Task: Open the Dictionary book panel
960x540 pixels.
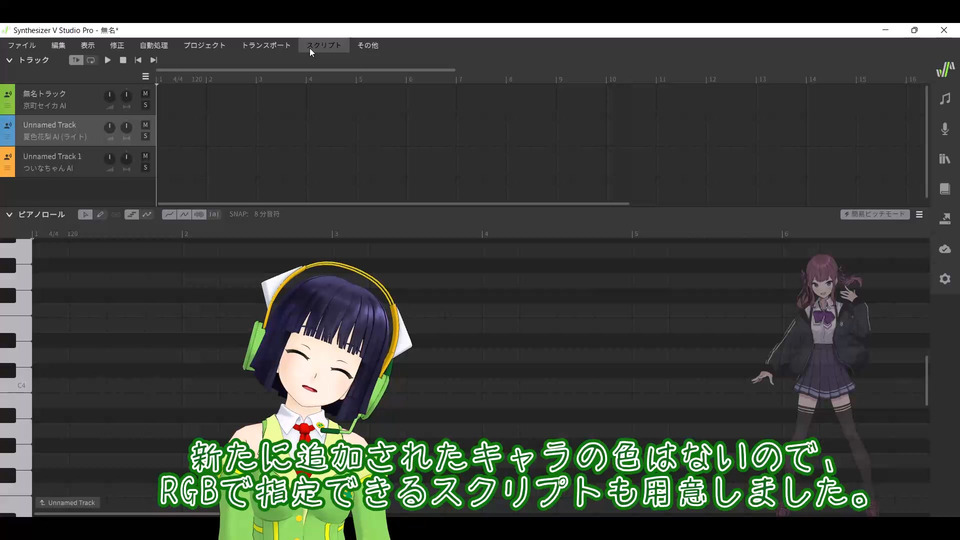Action: tap(945, 189)
